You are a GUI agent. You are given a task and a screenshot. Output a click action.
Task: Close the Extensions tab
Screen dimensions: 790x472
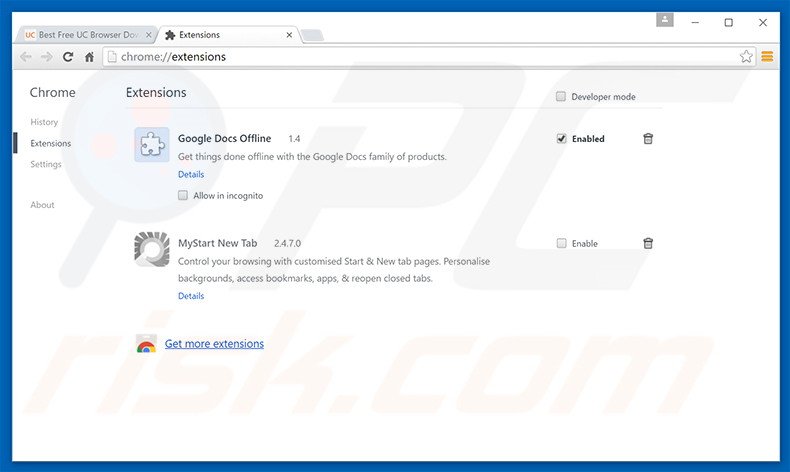tap(289, 35)
